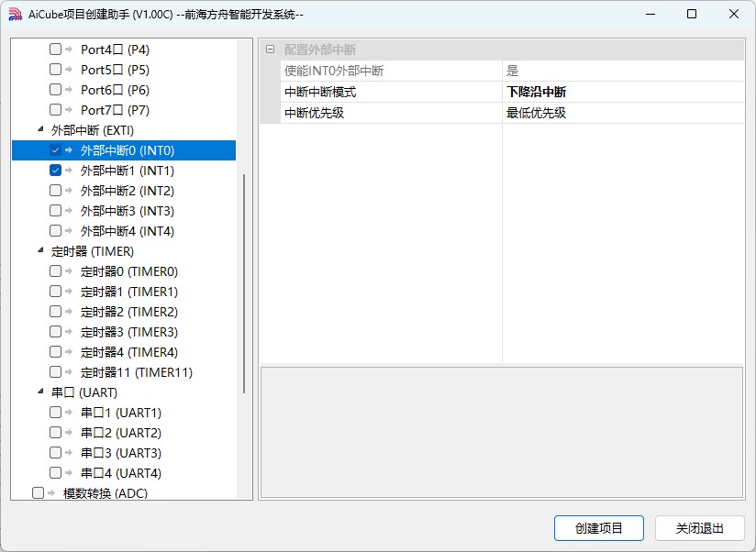
Task: Click the arrow icon beside 外部中断4 (INT4)
Action: point(69,231)
